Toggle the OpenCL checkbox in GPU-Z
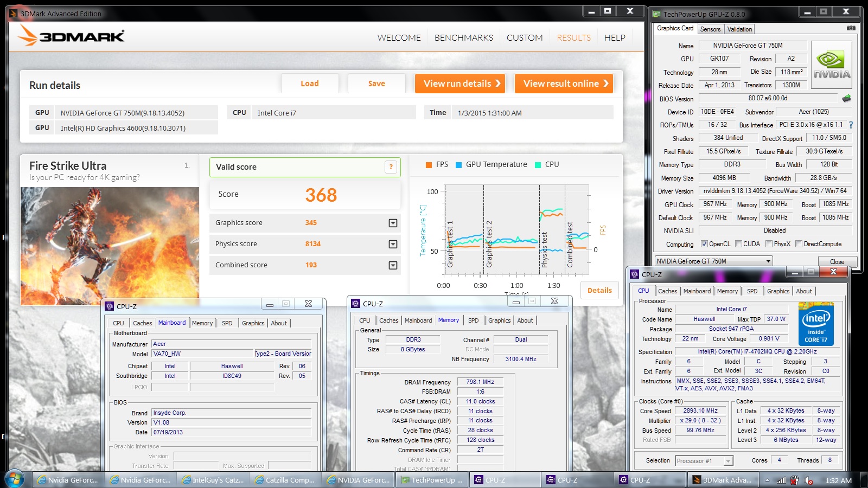868x488 pixels. (x=704, y=244)
